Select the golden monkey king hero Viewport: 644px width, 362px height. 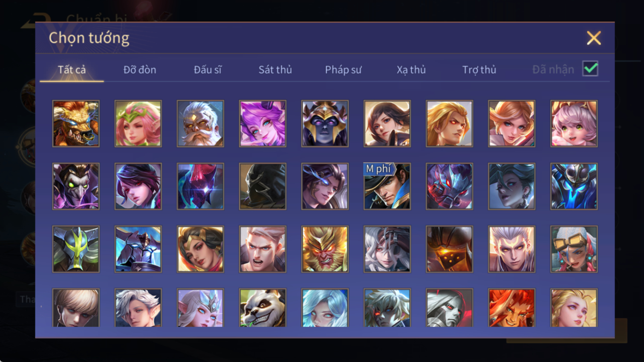[325, 249]
